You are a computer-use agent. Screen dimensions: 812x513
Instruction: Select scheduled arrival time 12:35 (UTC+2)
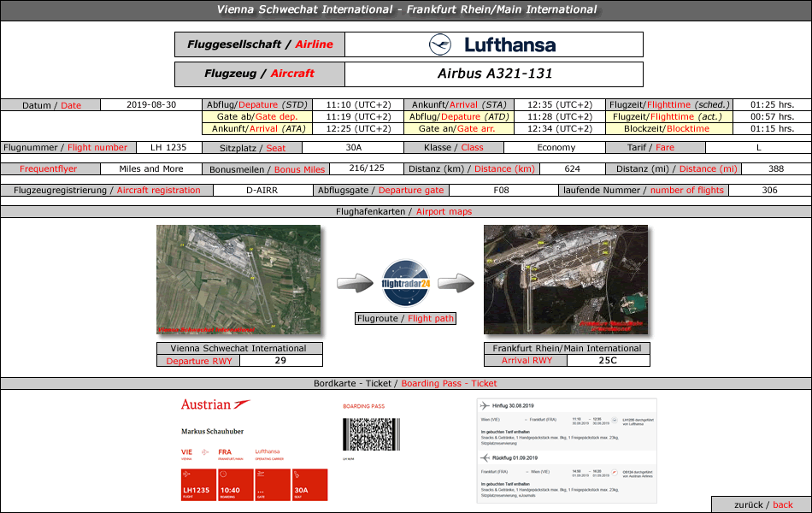[x=560, y=104]
